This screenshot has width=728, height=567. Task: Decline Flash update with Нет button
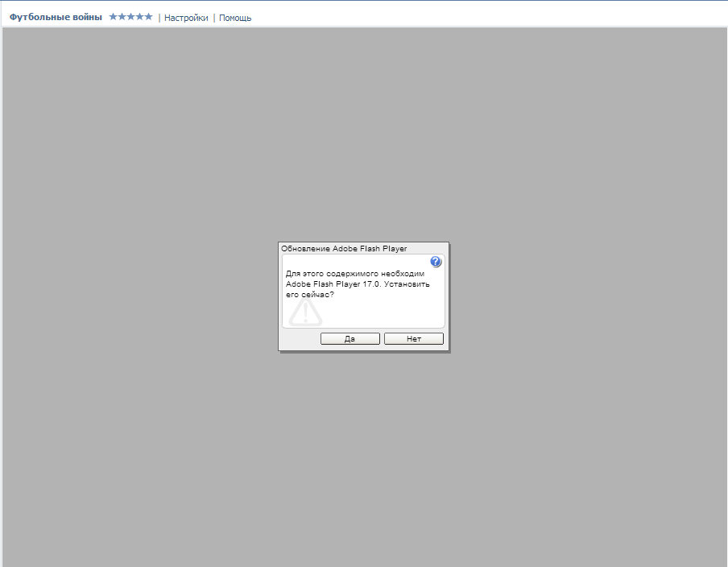point(414,338)
